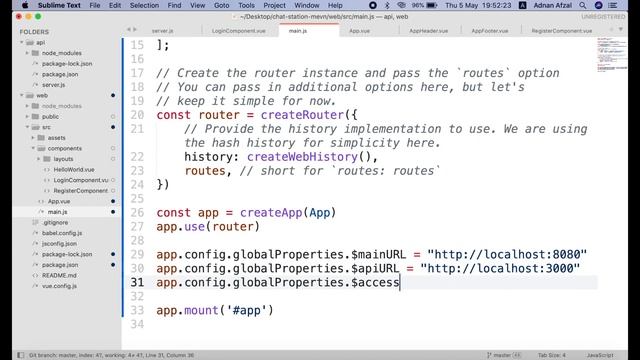
Task: Open LoginComponent.vue in the sidebar
Action: (81, 180)
